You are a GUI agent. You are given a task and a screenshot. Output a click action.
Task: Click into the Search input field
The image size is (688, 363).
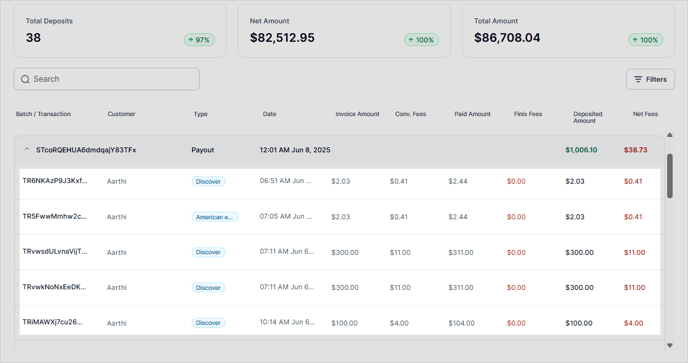click(107, 79)
